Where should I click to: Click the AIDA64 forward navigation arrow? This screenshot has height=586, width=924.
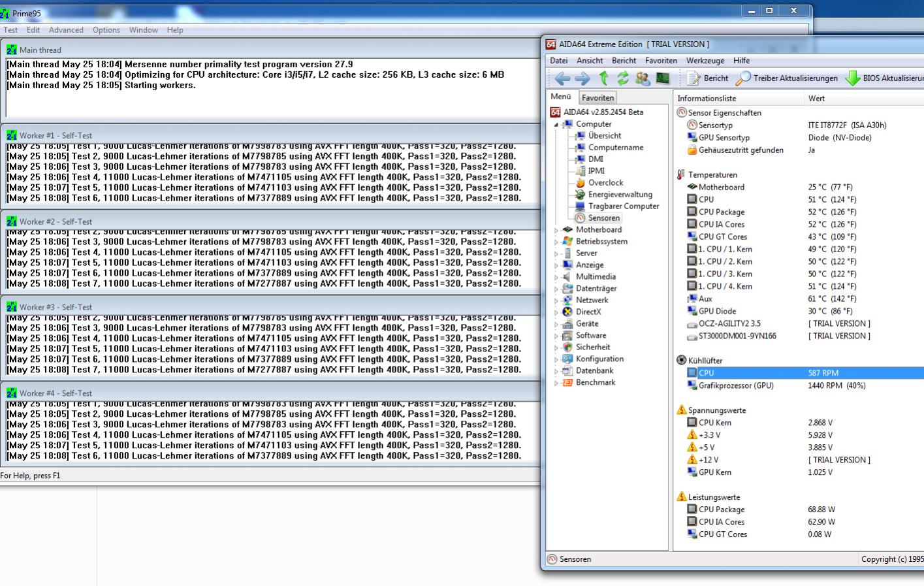coord(582,78)
